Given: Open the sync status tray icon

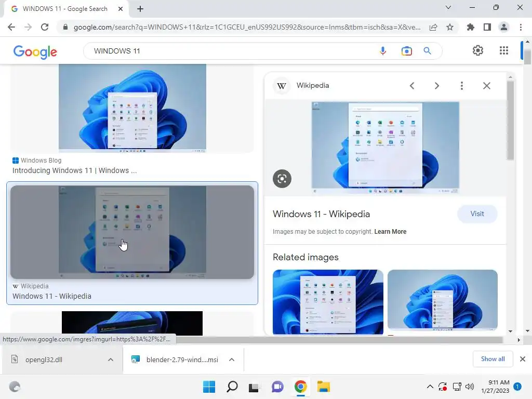Looking at the screenshot, I should (x=443, y=387).
